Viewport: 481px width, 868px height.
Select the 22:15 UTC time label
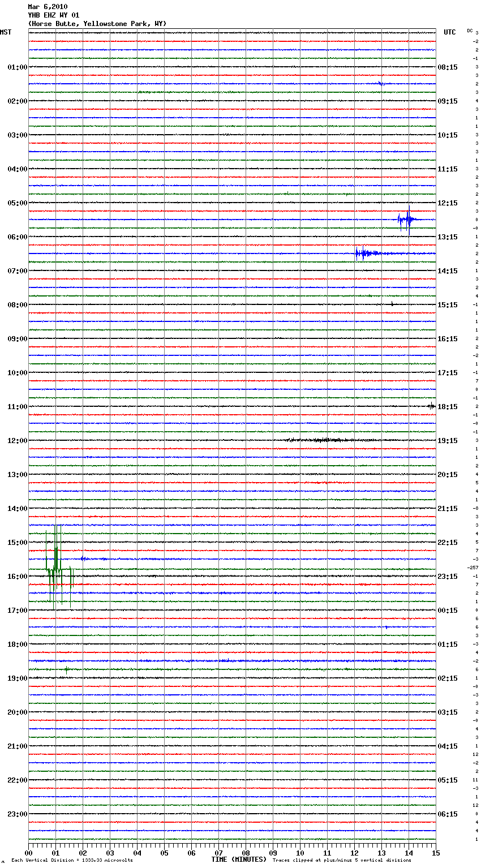(x=448, y=543)
